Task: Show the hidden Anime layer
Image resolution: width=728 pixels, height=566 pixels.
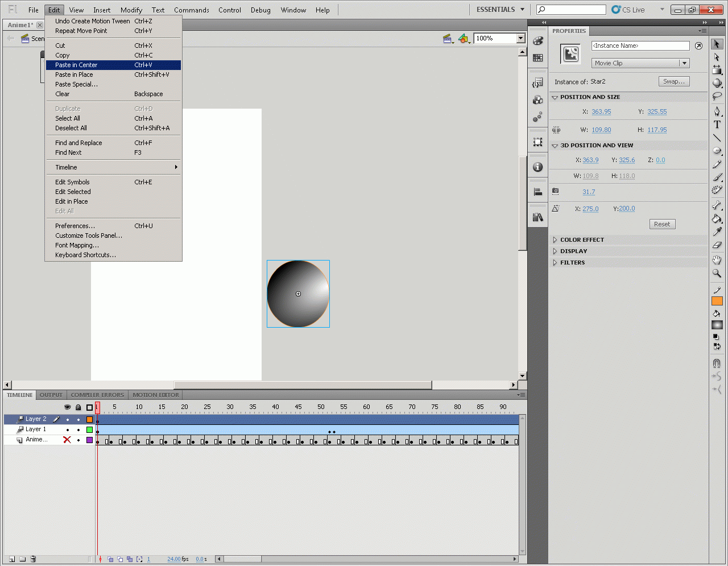Action: click(67, 440)
